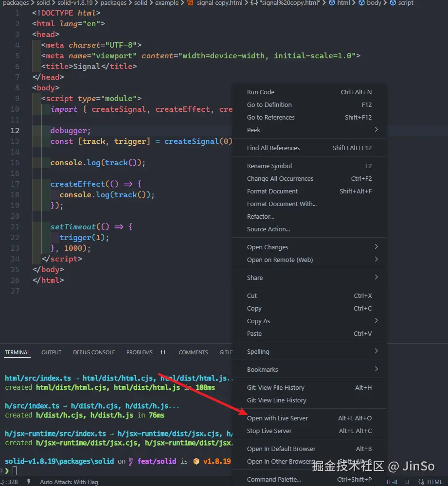Expand the Peek submenu
The image size is (448, 486).
click(309, 130)
